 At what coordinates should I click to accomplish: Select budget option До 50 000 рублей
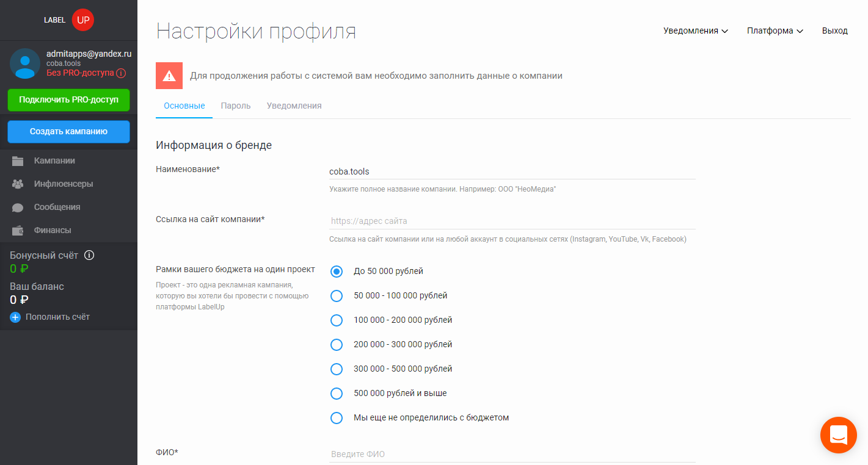tap(337, 271)
